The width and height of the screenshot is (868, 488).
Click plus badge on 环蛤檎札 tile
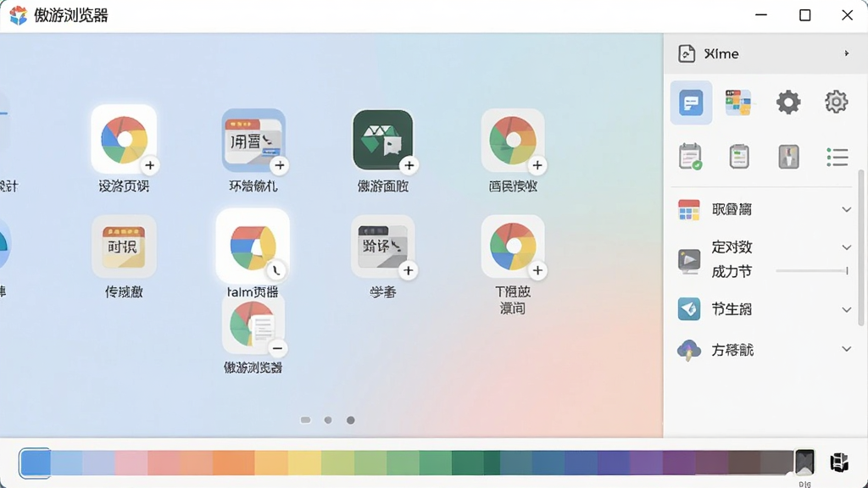pos(280,165)
